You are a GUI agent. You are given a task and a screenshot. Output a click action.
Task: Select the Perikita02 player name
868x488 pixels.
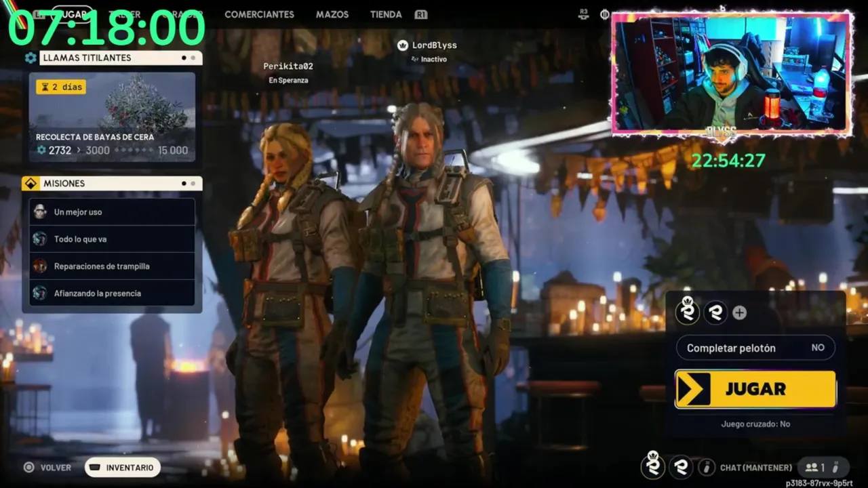click(288, 66)
